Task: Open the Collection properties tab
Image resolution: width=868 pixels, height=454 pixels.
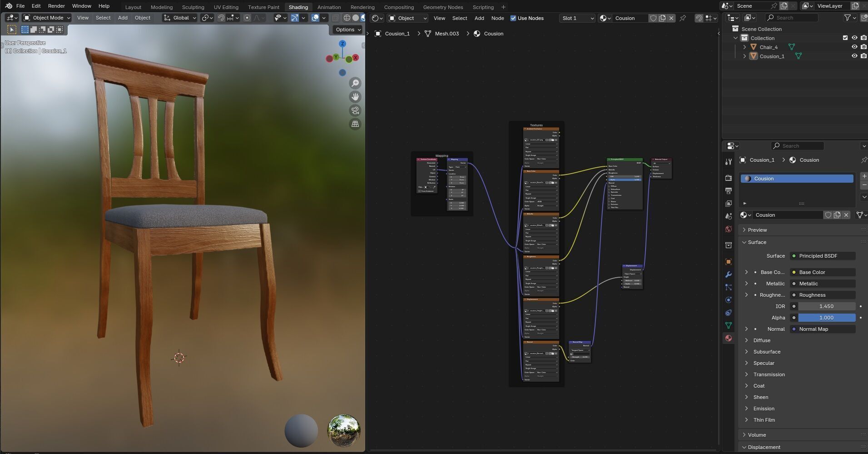Action: (x=729, y=245)
